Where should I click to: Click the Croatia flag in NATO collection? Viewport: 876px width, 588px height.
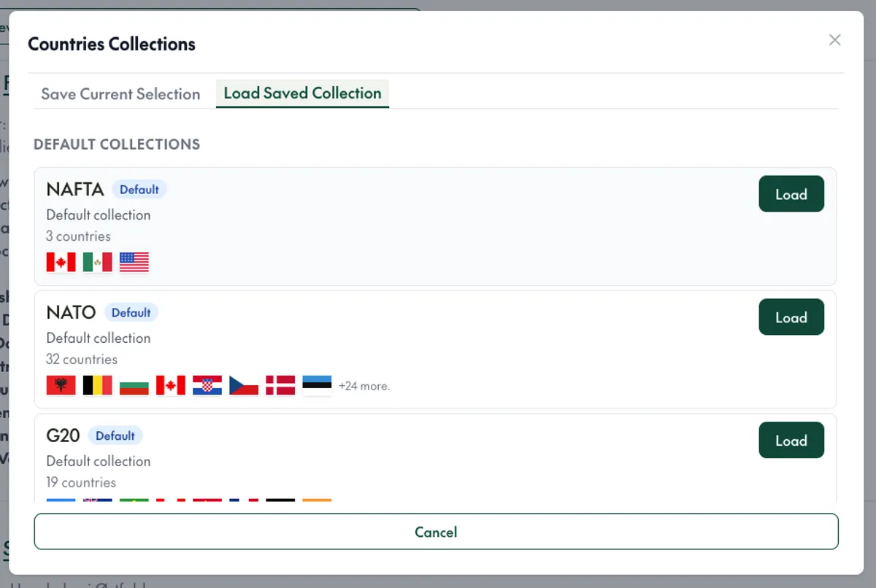coord(207,384)
